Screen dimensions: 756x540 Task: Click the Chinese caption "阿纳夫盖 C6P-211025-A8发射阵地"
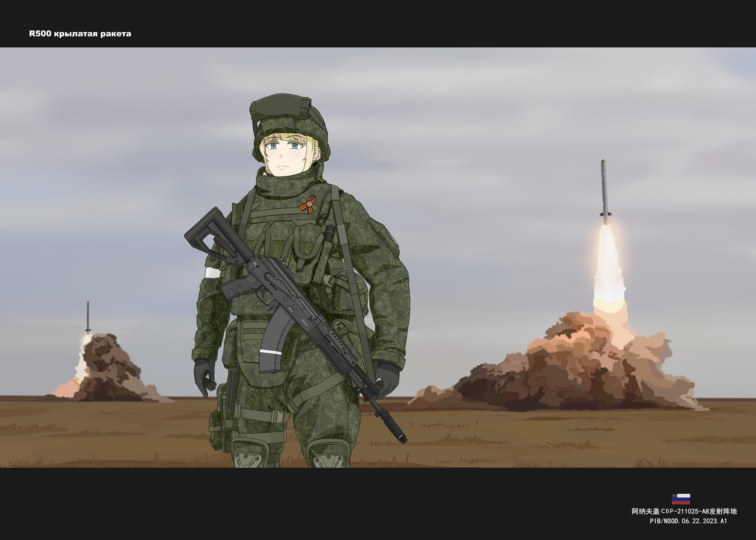click(684, 511)
